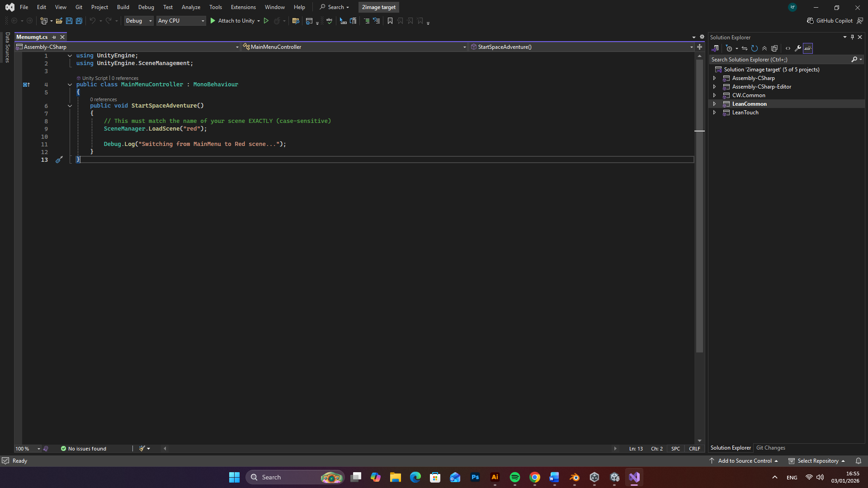Click the View Code angle-brackets icon
Image resolution: width=868 pixels, height=488 pixels.
coord(788,48)
